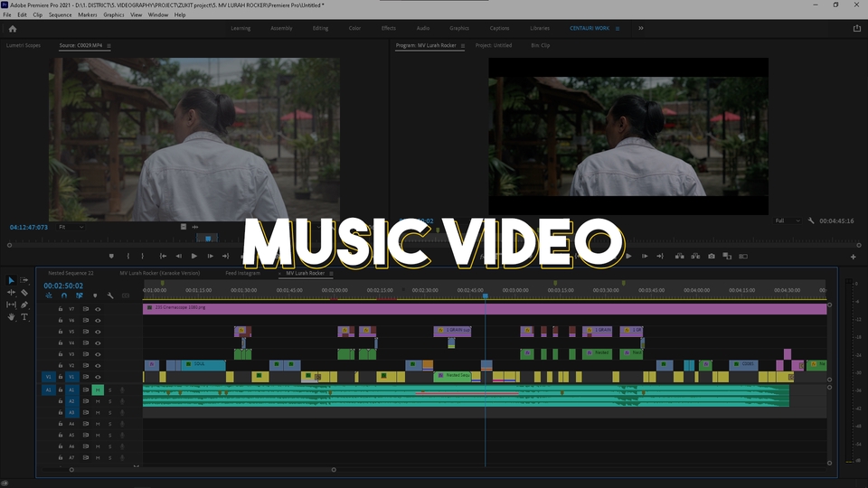Switch to Effects workspace
868x488 pixels.
(x=389, y=28)
